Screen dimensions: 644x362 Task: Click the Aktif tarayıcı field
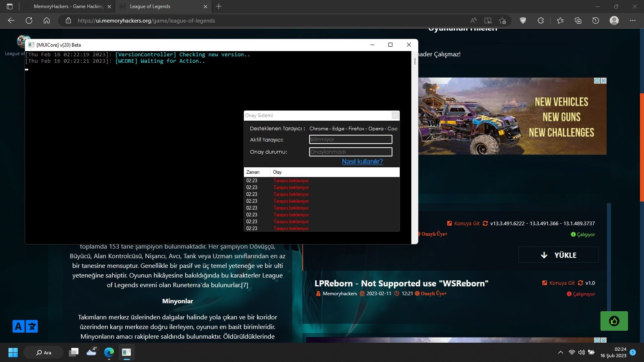[351, 140]
